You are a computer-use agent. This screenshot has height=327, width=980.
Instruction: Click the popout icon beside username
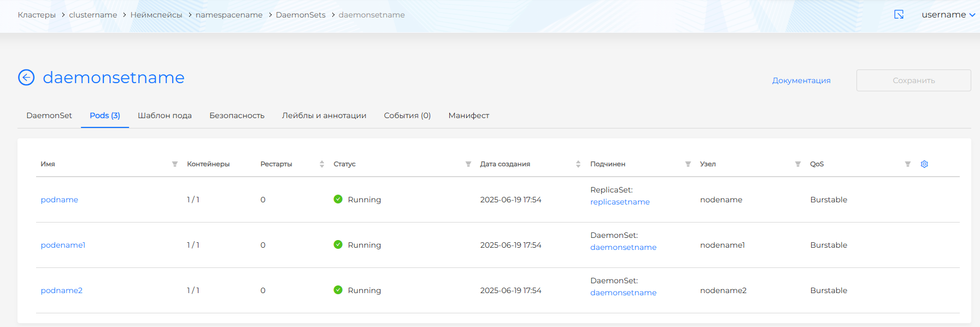click(x=899, y=15)
